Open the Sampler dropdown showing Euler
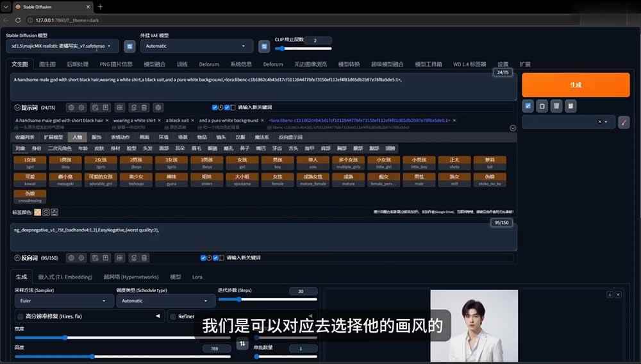The height and width of the screenshot is (364, 641). pyautogui.click(x=63, y=301)
